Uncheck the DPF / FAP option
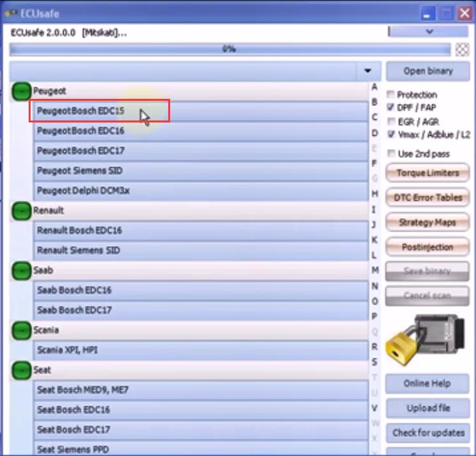This screenshot has height=456, width=476. point(391,107)
